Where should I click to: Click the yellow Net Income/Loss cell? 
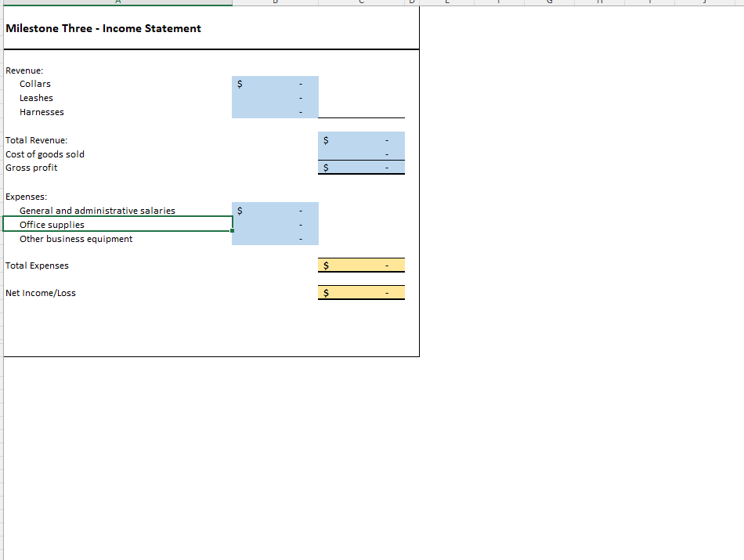tap(361, 292)
